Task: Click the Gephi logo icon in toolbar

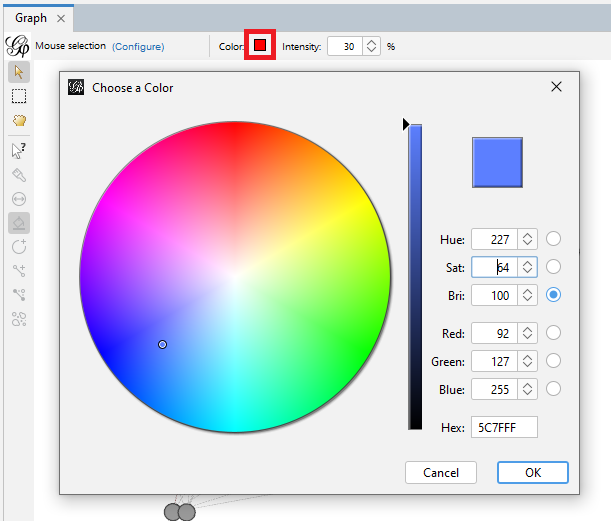Action: [x=18, y=46]
